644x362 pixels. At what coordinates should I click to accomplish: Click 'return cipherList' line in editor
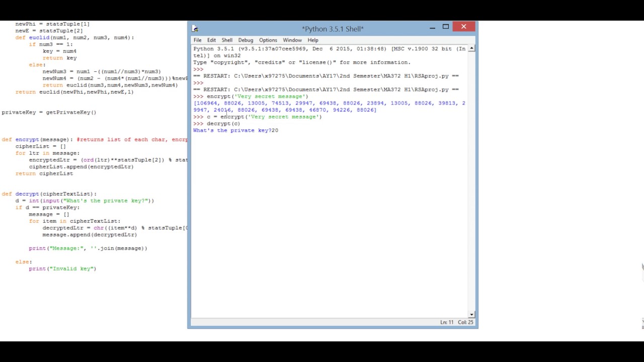tap(44, 173)
